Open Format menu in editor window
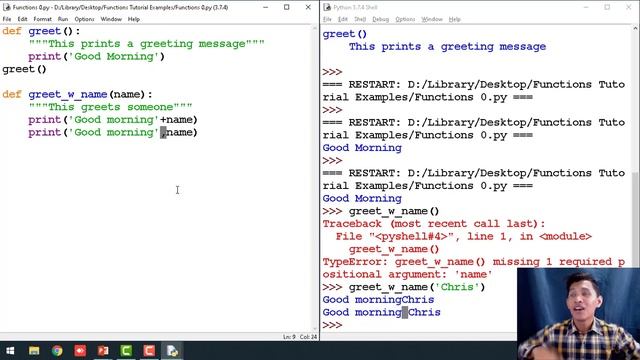 pyautogui.click(x=42, y=19)
